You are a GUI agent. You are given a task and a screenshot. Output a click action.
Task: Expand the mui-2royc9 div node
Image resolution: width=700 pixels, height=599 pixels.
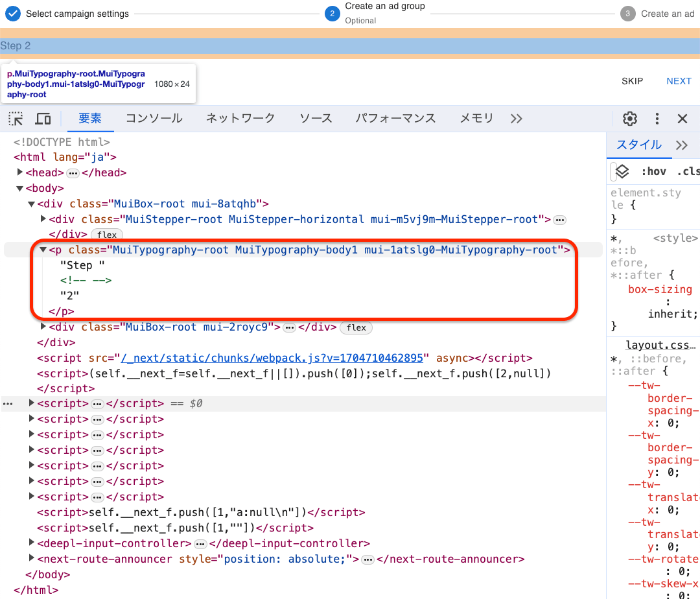[43, 326]
